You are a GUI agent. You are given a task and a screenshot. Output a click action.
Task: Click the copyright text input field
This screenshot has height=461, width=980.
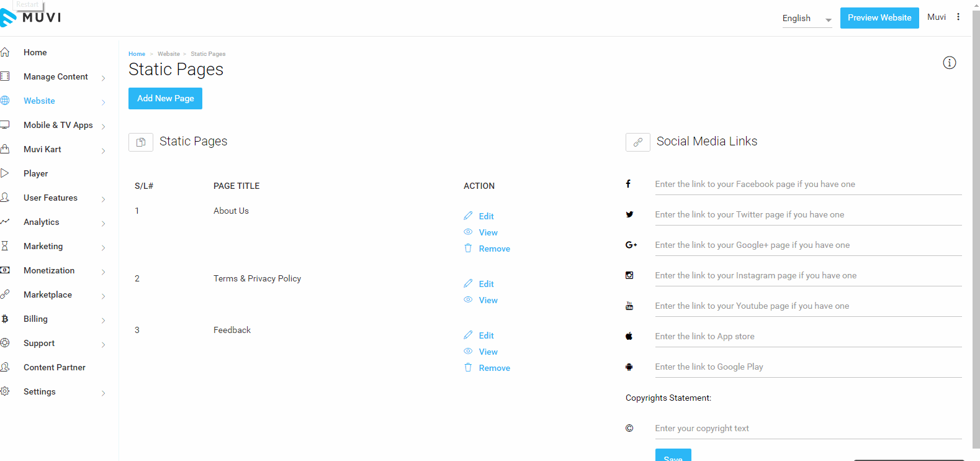[808, 429]
